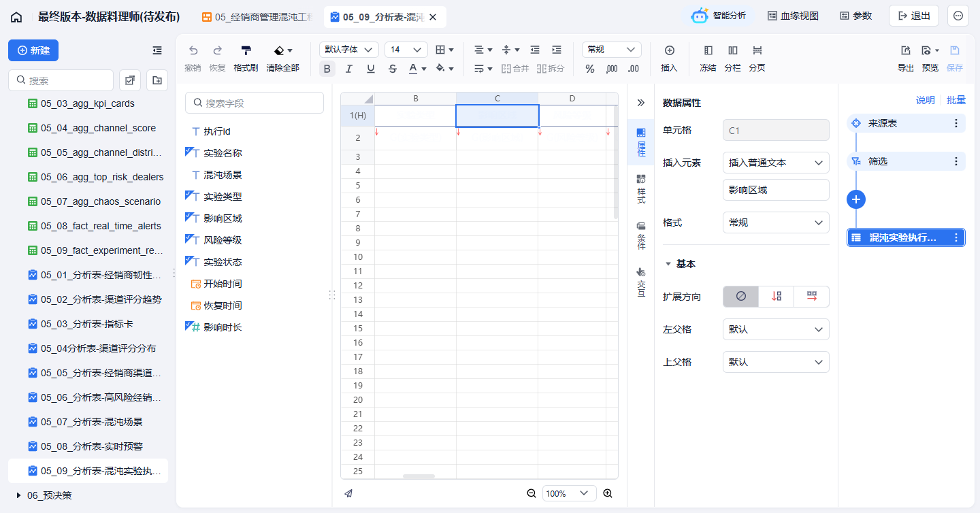This screenshot has width=980, height=513.
Task: Click the thousands separator format icon
Action: pos(612,69)
